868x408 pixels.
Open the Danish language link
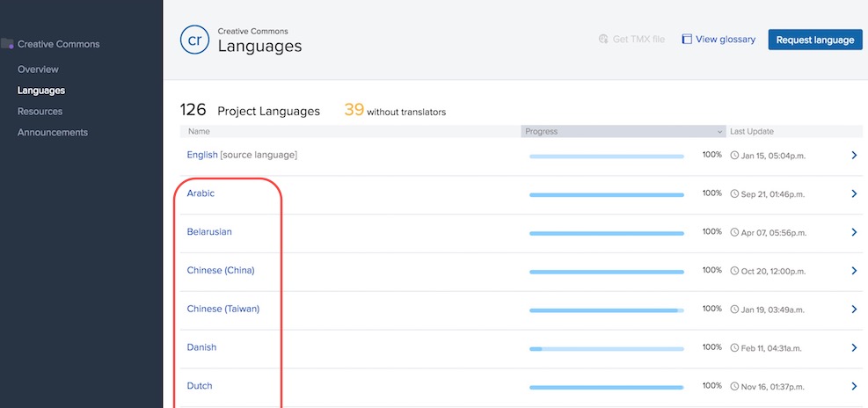(201, 348)
